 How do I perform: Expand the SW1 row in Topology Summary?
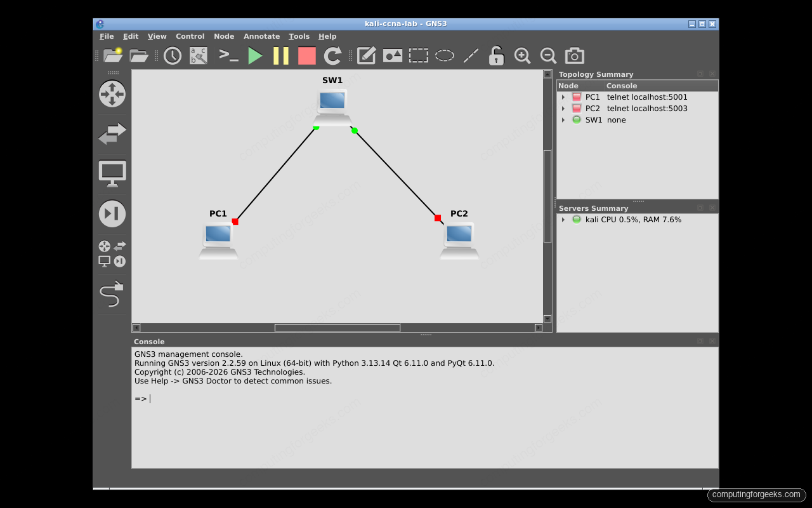click(x=563, y=120)
